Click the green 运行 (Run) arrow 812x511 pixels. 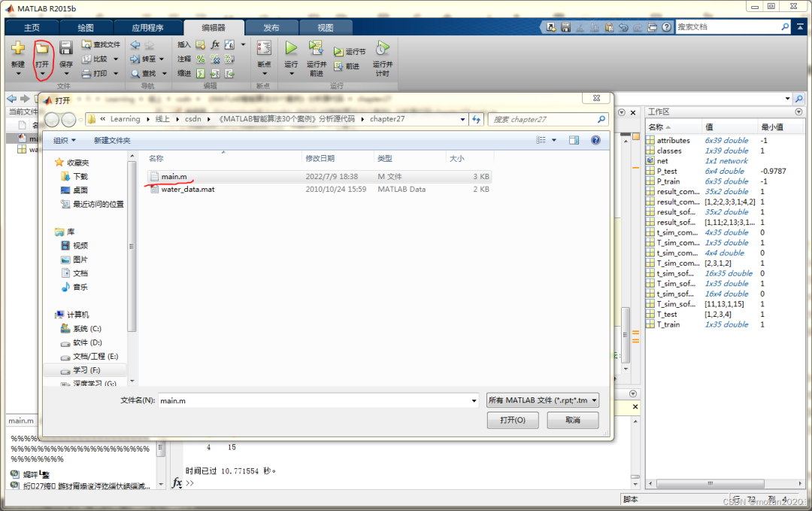coord(291,48)
